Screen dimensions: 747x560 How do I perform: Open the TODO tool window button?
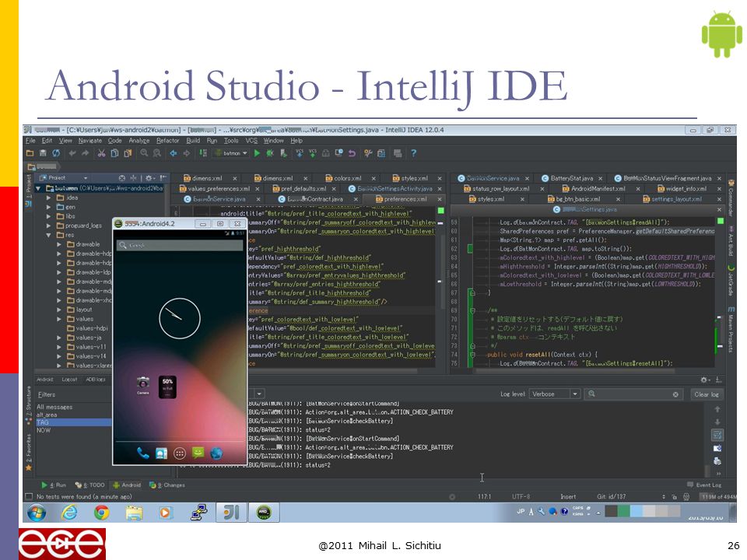pyautogui.click(x=89, y=485)
